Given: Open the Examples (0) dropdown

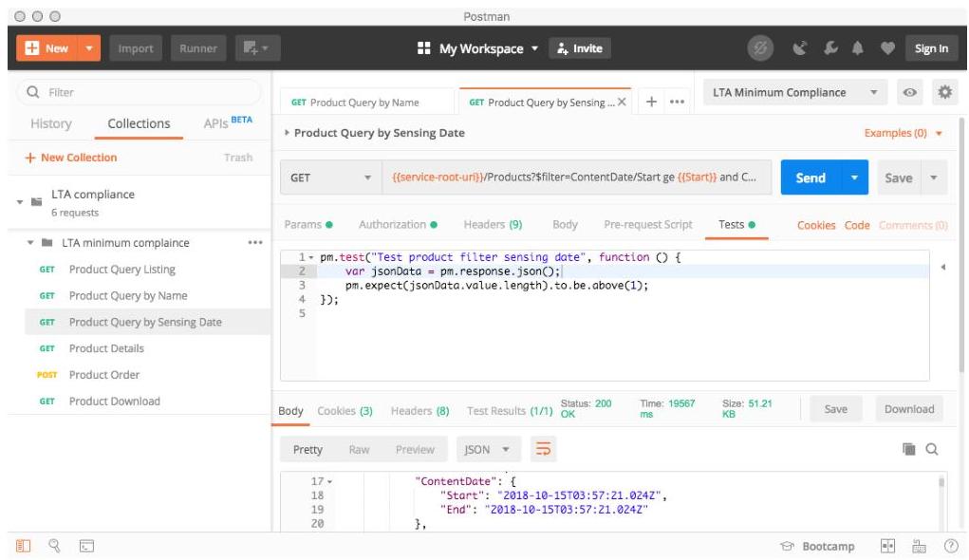Looking at the screenshot, I should point(903,133).
